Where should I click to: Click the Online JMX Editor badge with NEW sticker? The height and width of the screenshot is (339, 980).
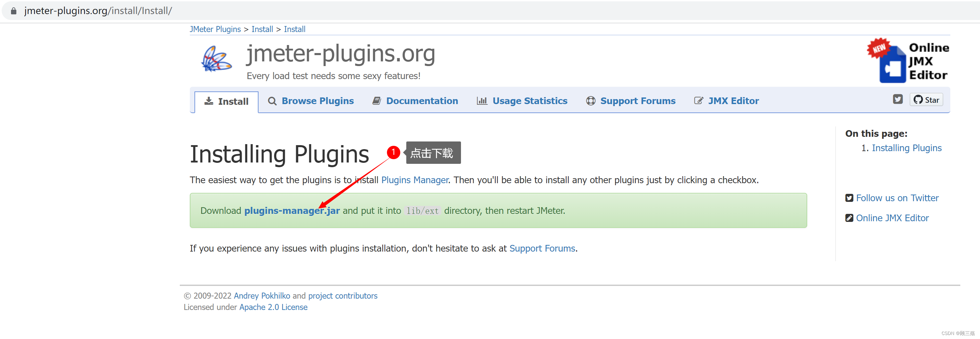pos(913,61)
